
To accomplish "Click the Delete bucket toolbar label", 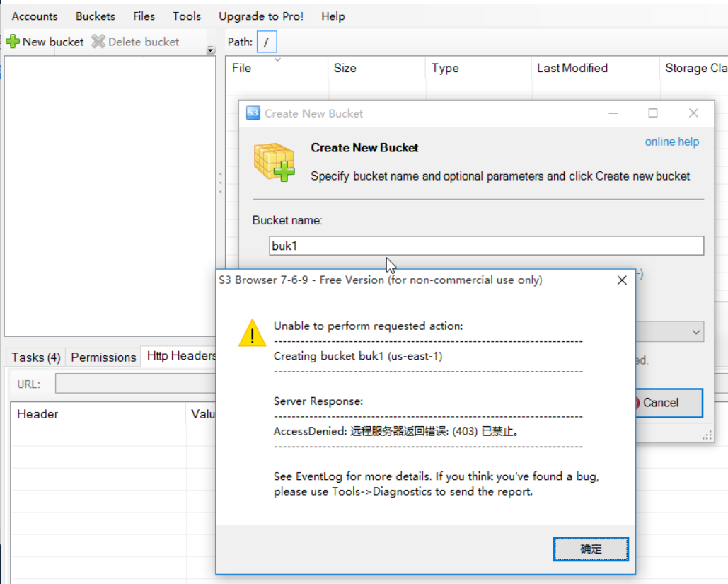I will [x=144, y=42].
